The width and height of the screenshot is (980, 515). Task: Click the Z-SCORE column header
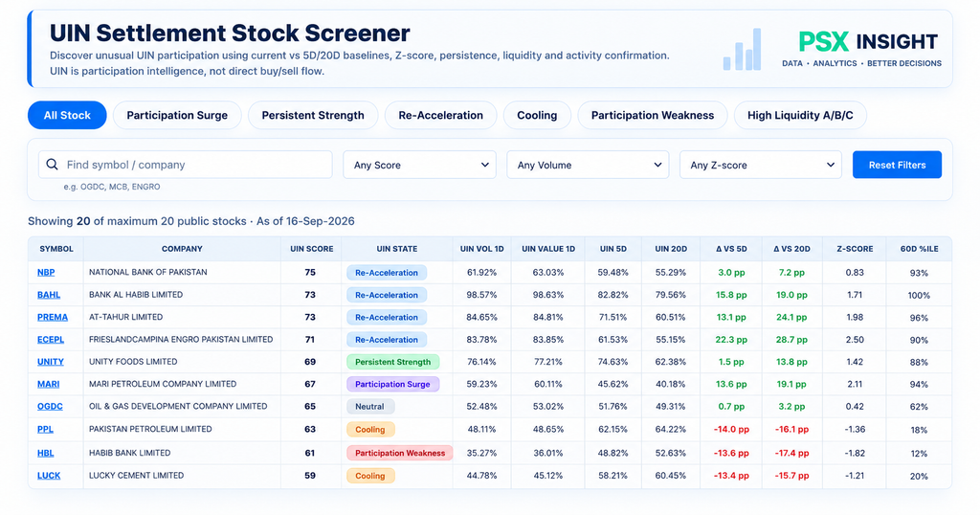tap(855, 249)
